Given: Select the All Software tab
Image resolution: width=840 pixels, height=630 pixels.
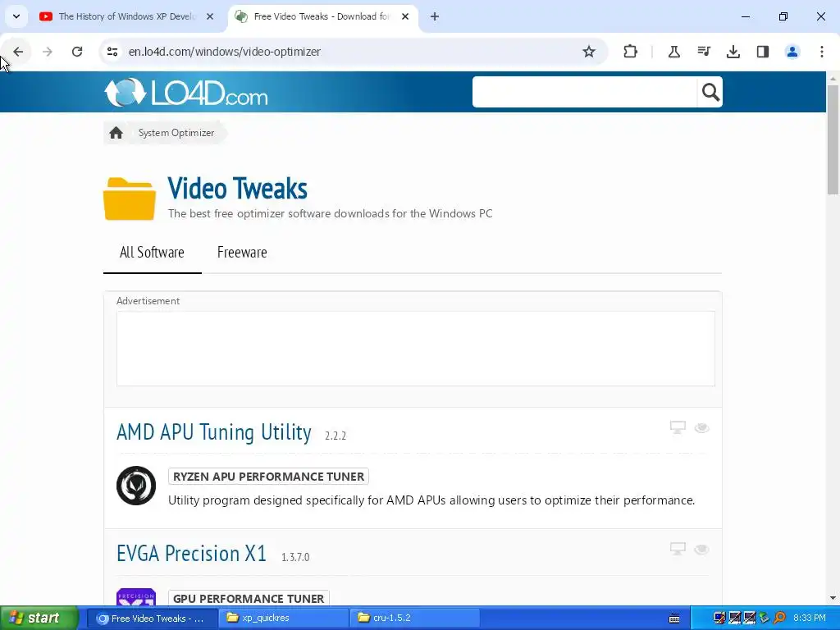Looking at the screenshot, I should point(152,253).
